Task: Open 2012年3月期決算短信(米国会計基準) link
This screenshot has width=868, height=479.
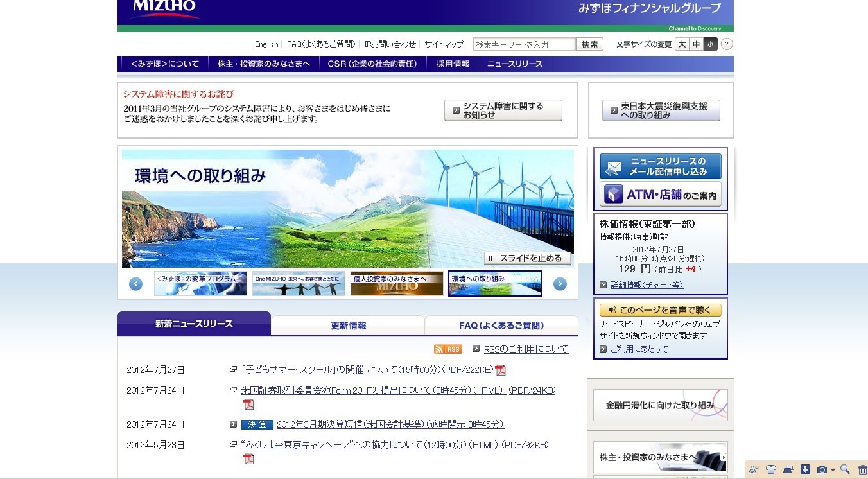Action: point(390,424)
